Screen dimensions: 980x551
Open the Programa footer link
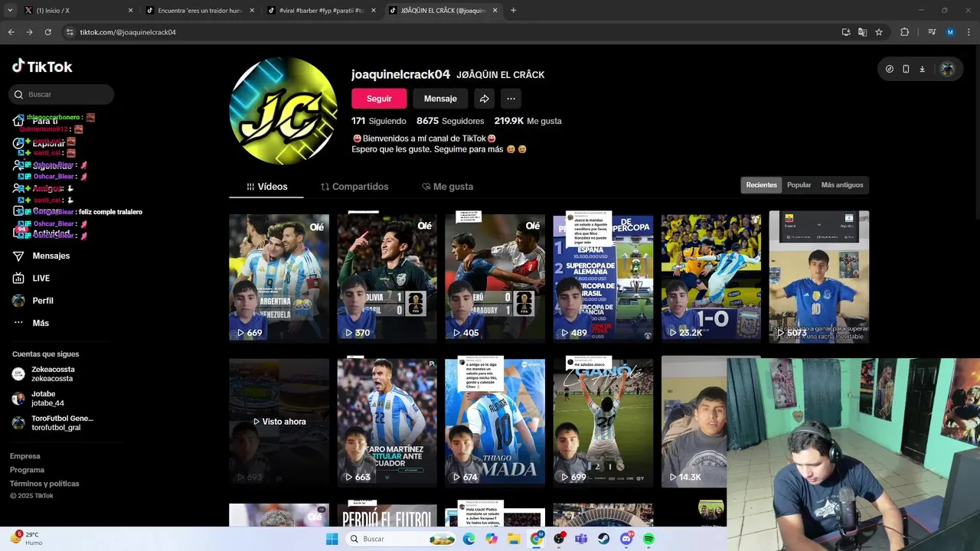[27, 470]
